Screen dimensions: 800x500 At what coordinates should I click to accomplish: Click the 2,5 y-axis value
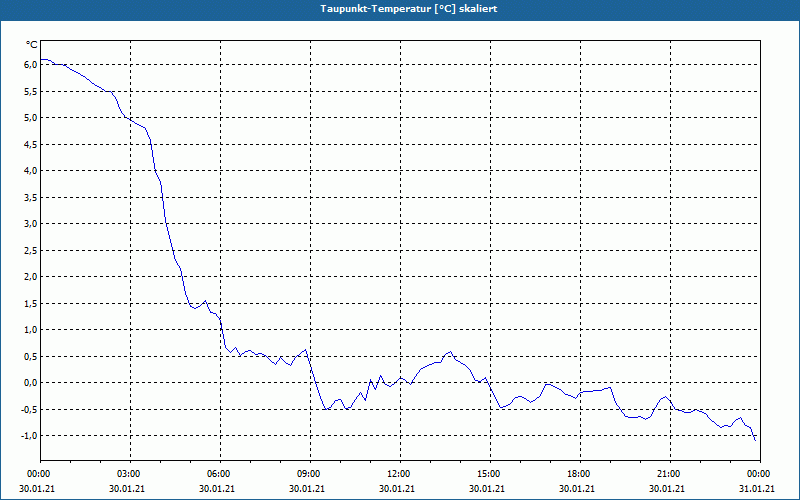tap(30, 250)
